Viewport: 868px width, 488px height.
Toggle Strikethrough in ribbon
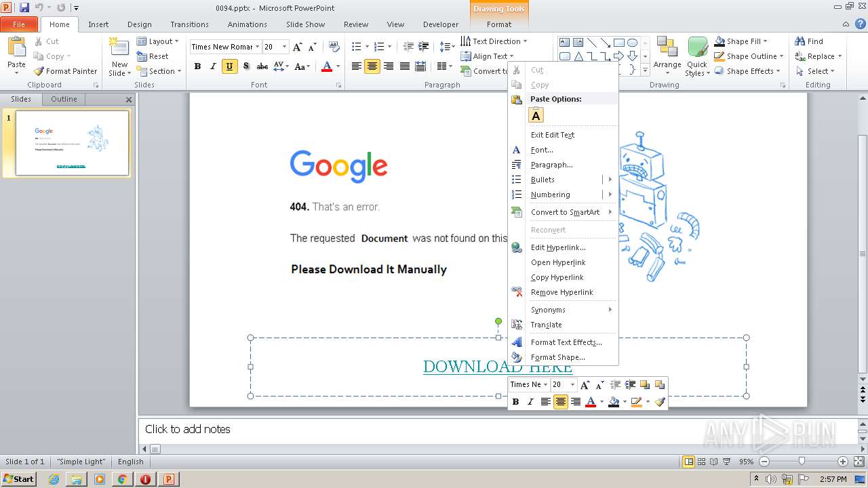coord(262,66)
